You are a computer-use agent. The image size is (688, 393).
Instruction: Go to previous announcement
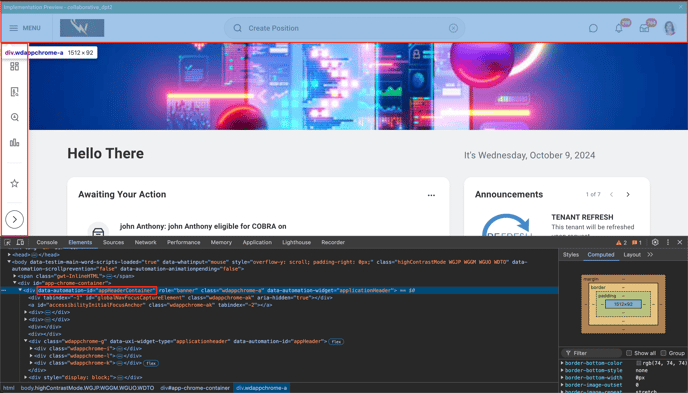pos(611,194)
